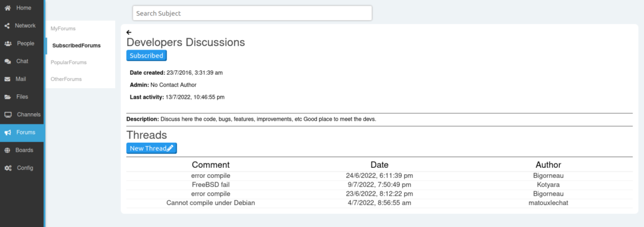
Task: Switch to the PopularForums tab
Action: (x=69, y=62)
